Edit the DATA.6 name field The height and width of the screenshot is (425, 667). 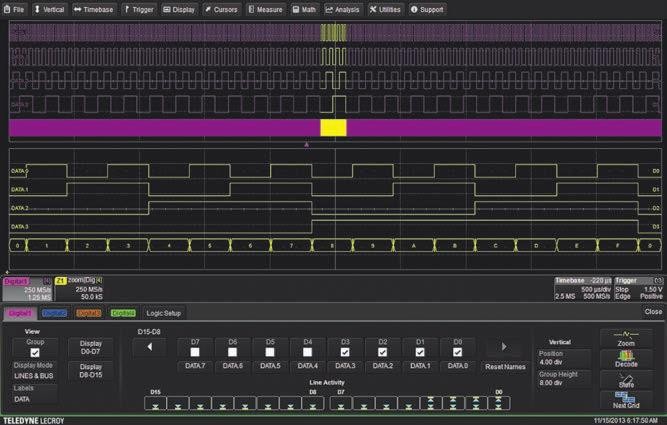(x=232, y=366)
